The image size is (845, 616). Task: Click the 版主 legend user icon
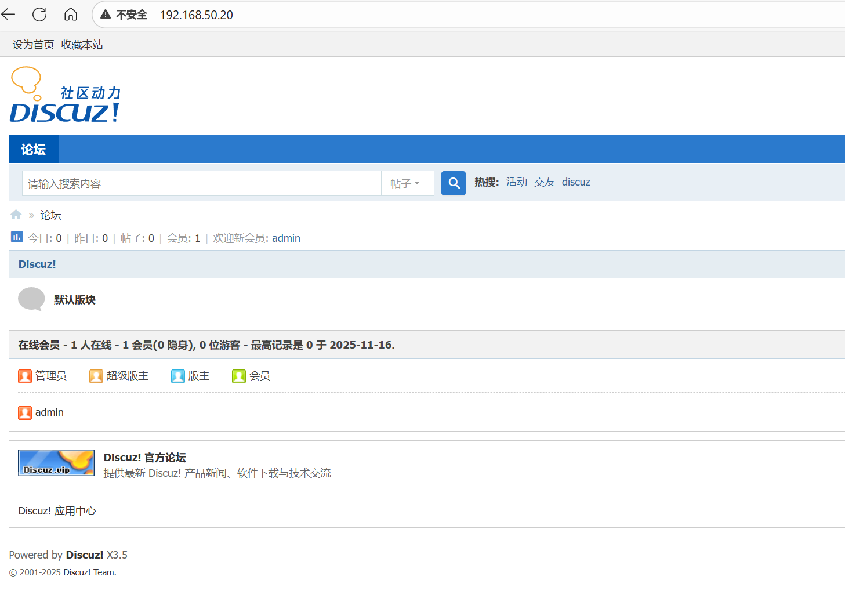click(x=178, y=376)
